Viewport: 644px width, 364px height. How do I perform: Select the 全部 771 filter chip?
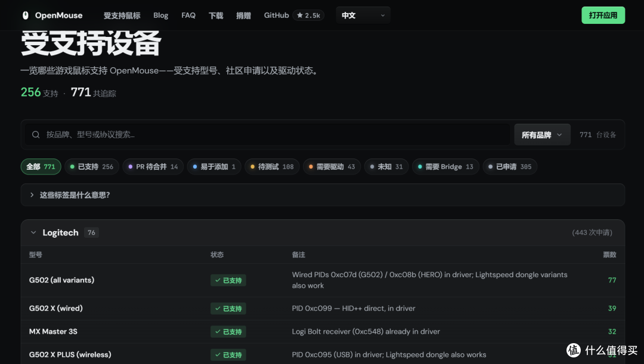click(x=41, y=167)
